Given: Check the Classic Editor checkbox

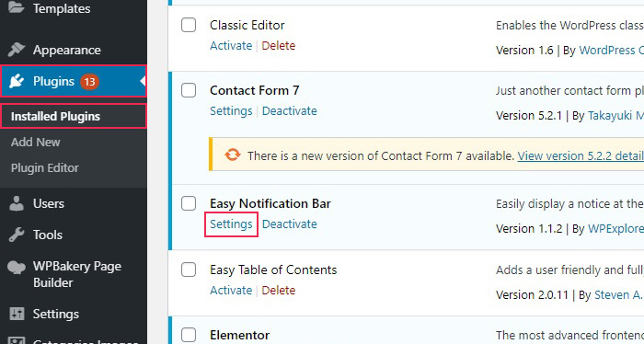Looking at the screenshot, I should pyautogui.click(x=189, y=25).
